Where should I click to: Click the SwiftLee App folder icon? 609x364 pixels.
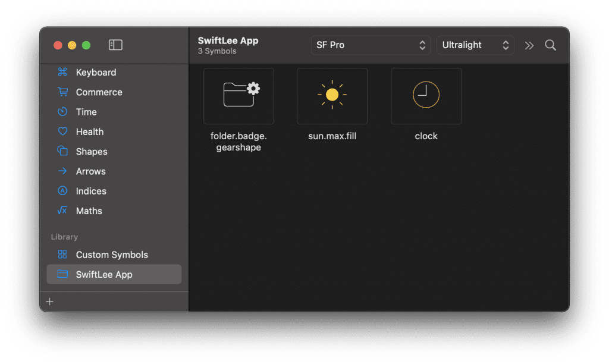[x=62, y=274]
